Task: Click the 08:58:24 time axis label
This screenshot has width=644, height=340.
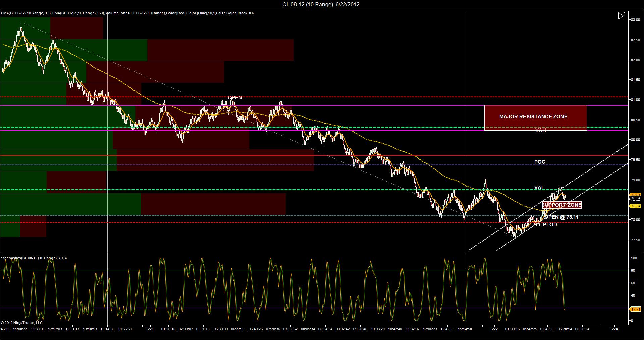Action: 582,329
